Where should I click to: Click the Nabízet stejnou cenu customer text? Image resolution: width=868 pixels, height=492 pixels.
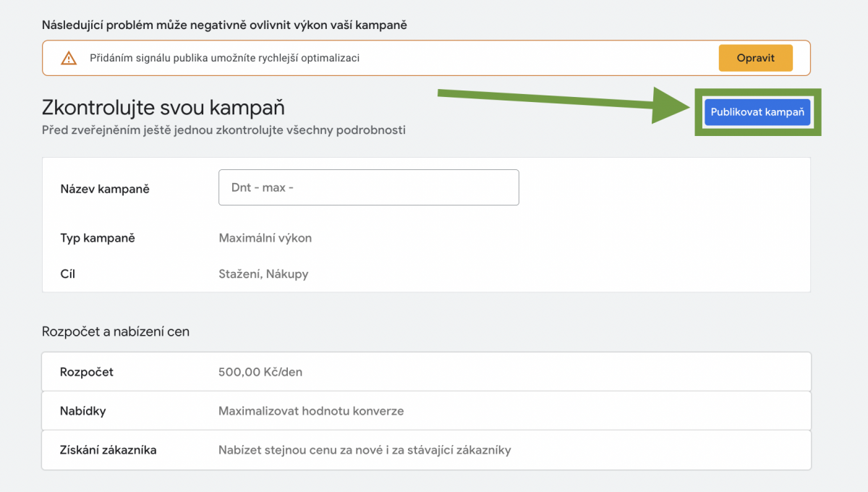coord(365,450)
